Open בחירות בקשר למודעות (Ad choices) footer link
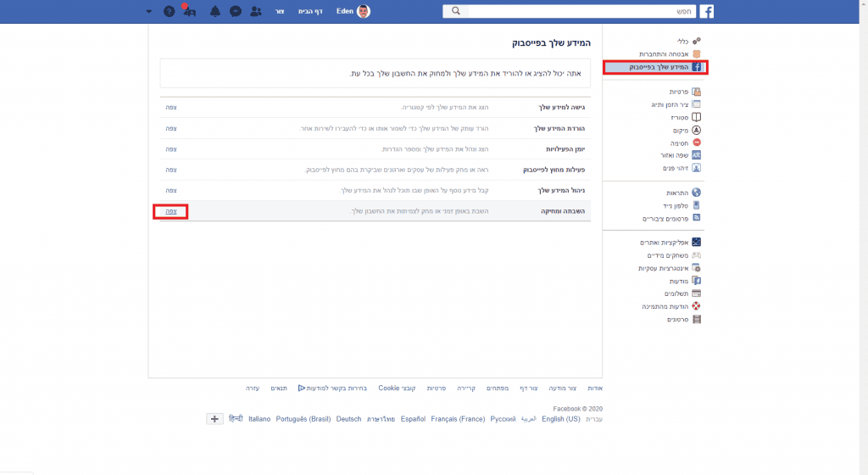This screenshot has width=868, height=475. (332, 388)
